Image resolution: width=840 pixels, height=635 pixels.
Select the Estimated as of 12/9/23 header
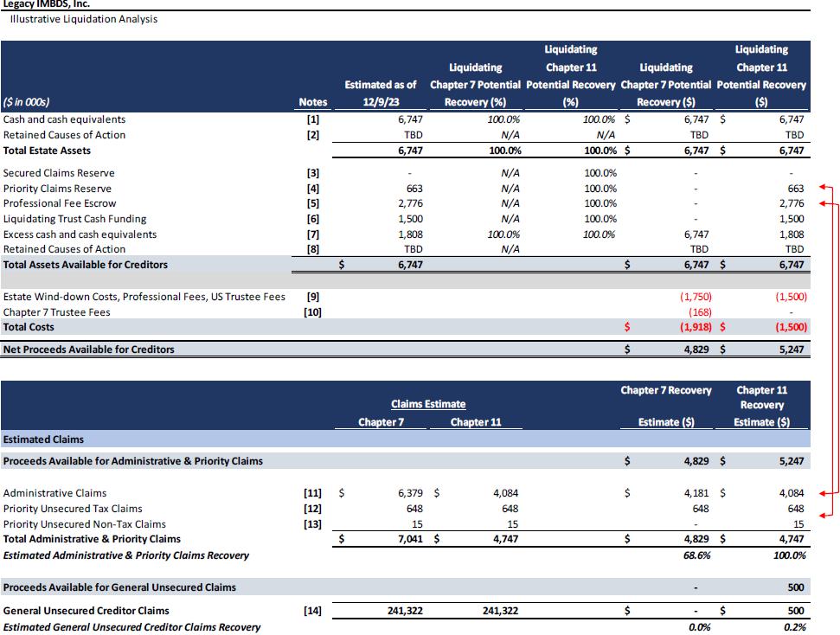click(381, 93)
